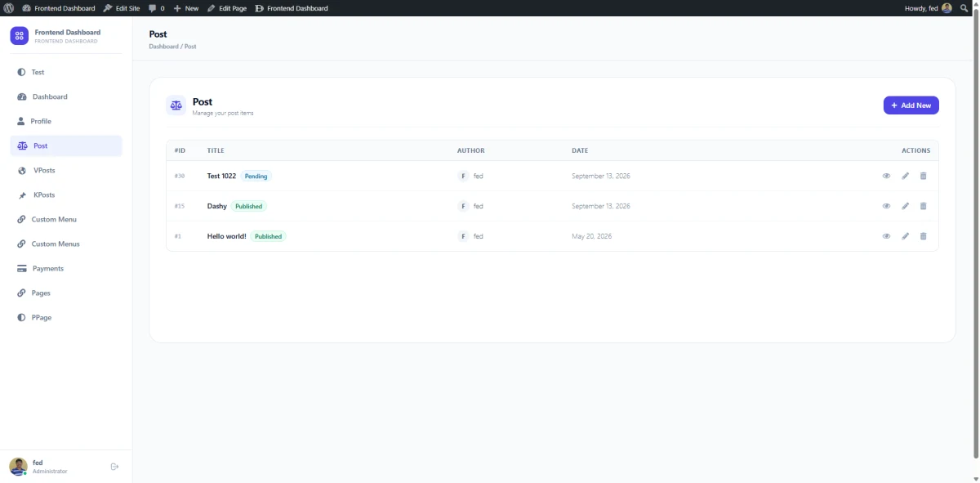Viewport: 980px width, 483px height.
Task: Delete the Hello world! post
Action: coord(924,236)
